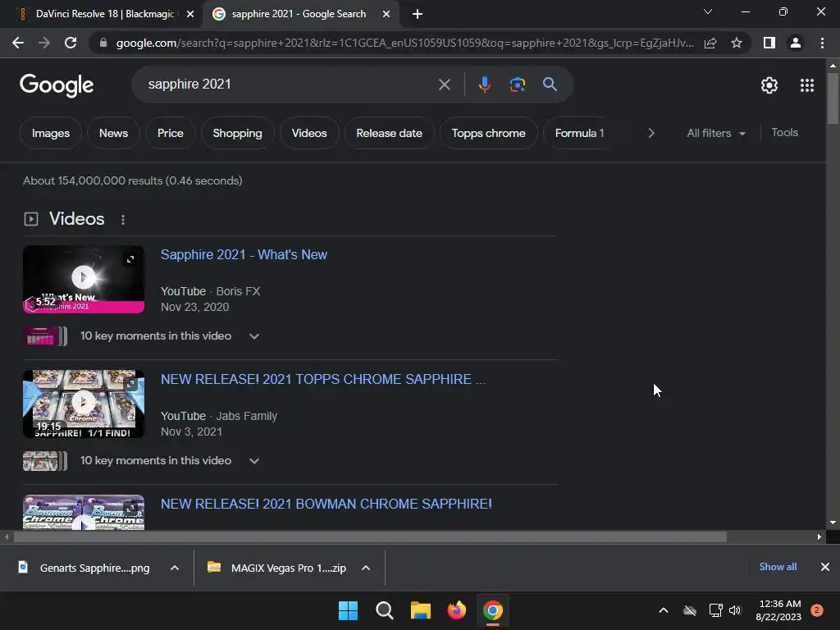Reload the Google search page
840x630 pixels.
71,43
